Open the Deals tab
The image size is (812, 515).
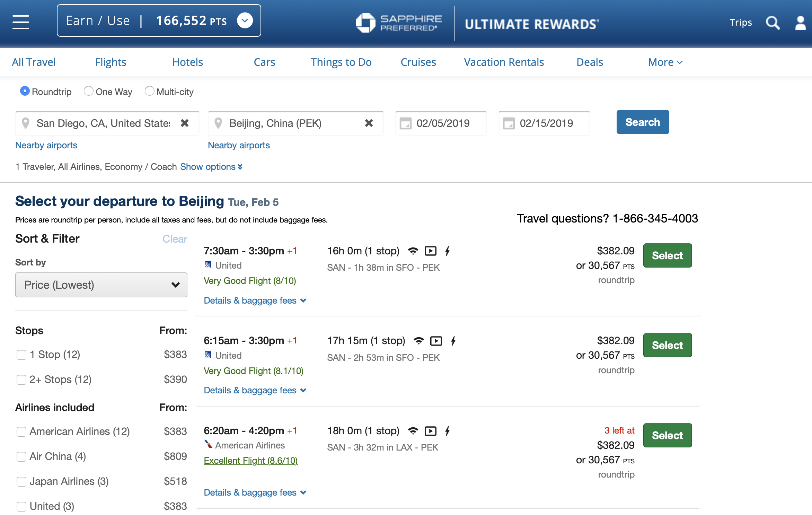click(590, 62)
